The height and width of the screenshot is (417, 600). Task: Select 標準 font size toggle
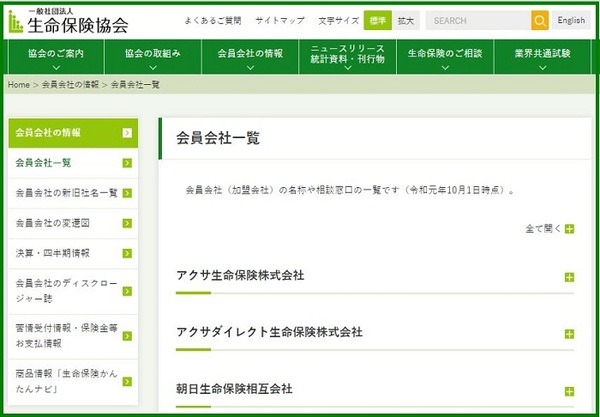point(378,20)
